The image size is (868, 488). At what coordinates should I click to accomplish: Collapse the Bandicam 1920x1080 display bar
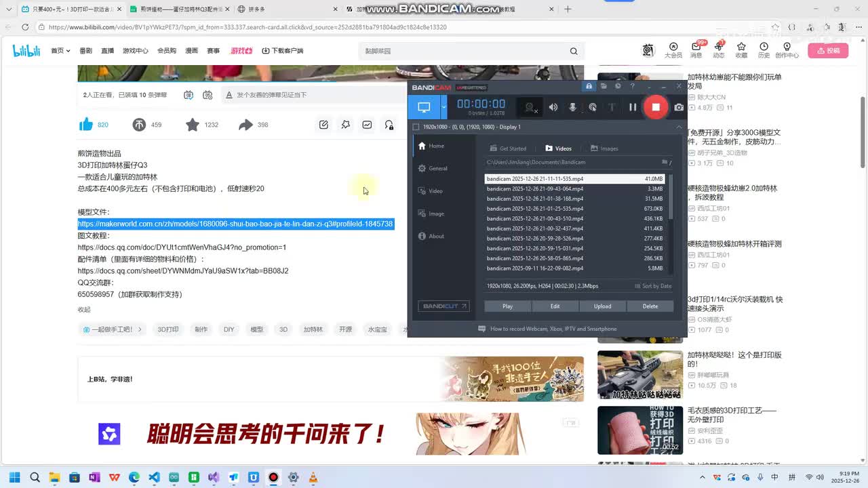click(x=679, y=127)
